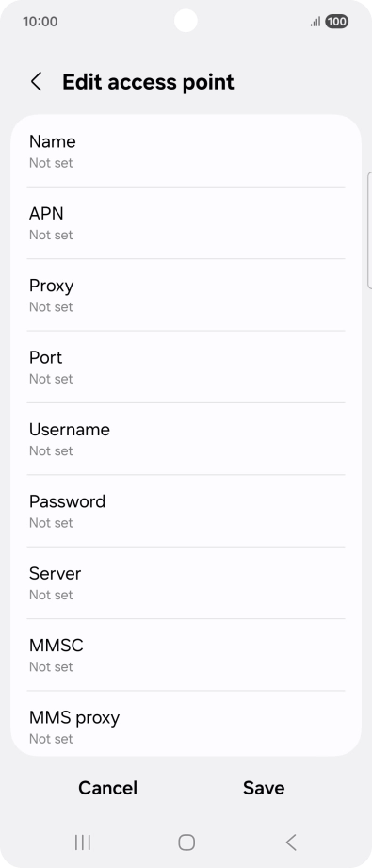The image size is (372, 868).
Task: Tap the back arrow beside Edit access point
Action: pyautogui.click(x=36, y=82)
